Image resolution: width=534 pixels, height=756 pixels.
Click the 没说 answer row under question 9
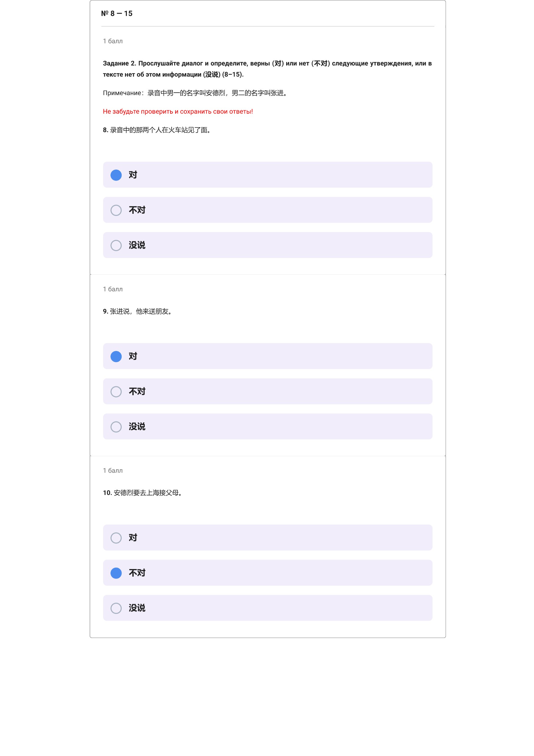[x=268, y=427]
